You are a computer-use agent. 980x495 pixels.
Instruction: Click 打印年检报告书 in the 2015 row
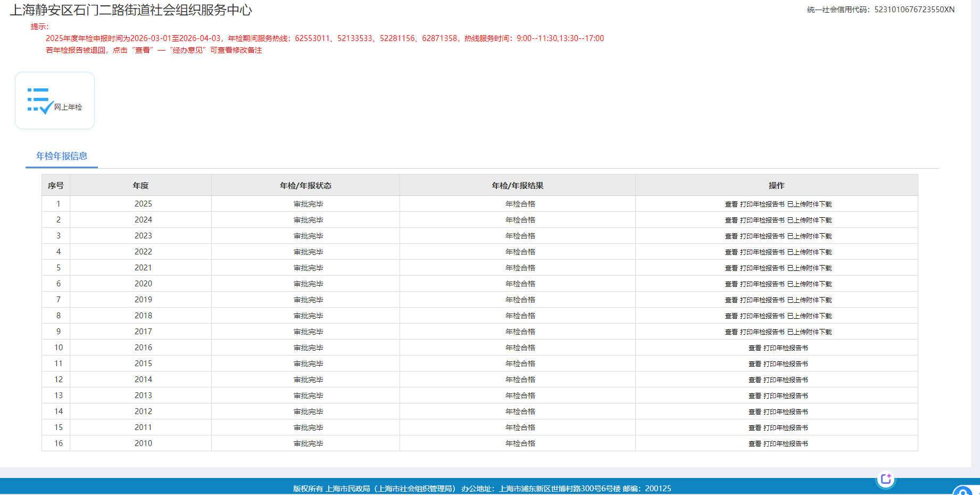(785, 364)
